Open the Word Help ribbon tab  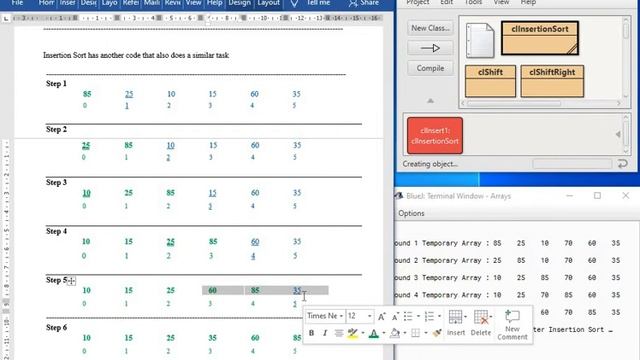[x=214, y=3]
